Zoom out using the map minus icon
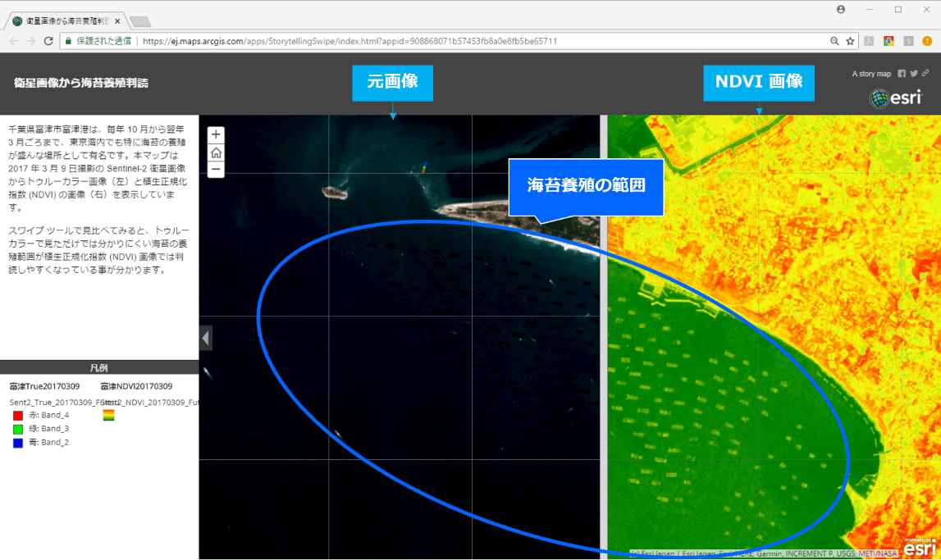This screenshot has height=560, width=941. coord(216,171)
